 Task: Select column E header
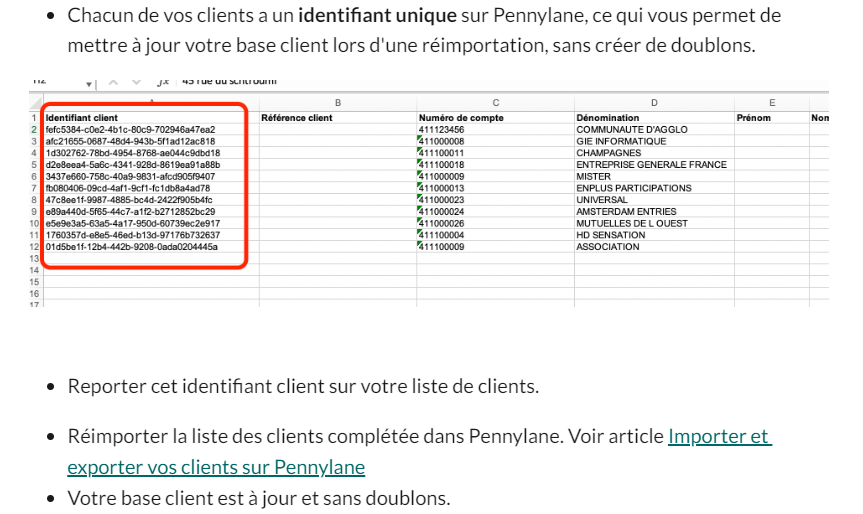coord(771,103)
